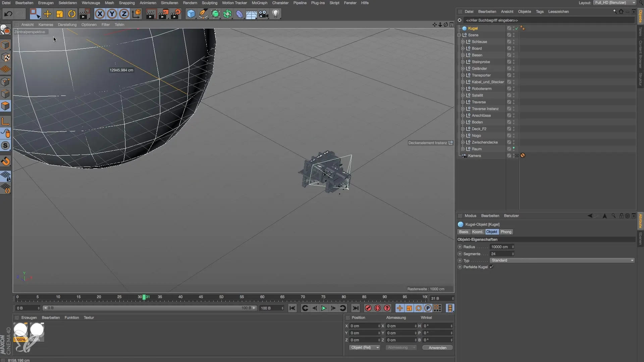The image size is (644, 362).
Task: Open the spline pen tool
Action: pos(203,14)
